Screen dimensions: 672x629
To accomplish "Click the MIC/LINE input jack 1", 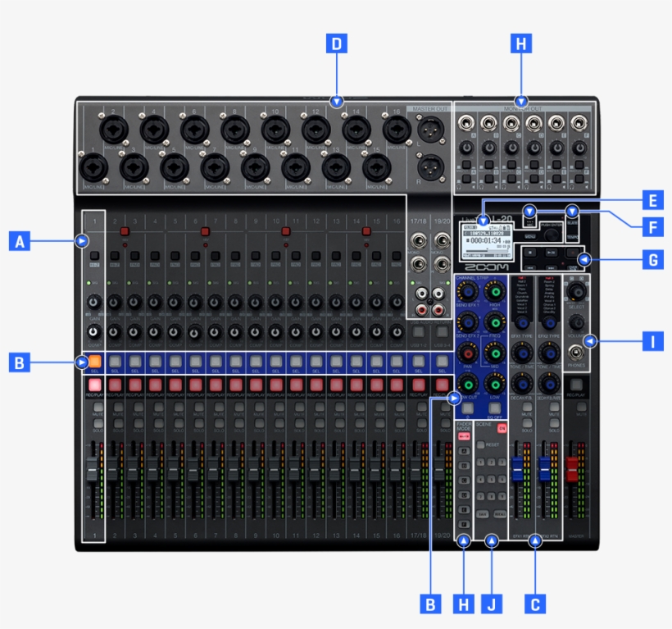I will pos(93,167).
